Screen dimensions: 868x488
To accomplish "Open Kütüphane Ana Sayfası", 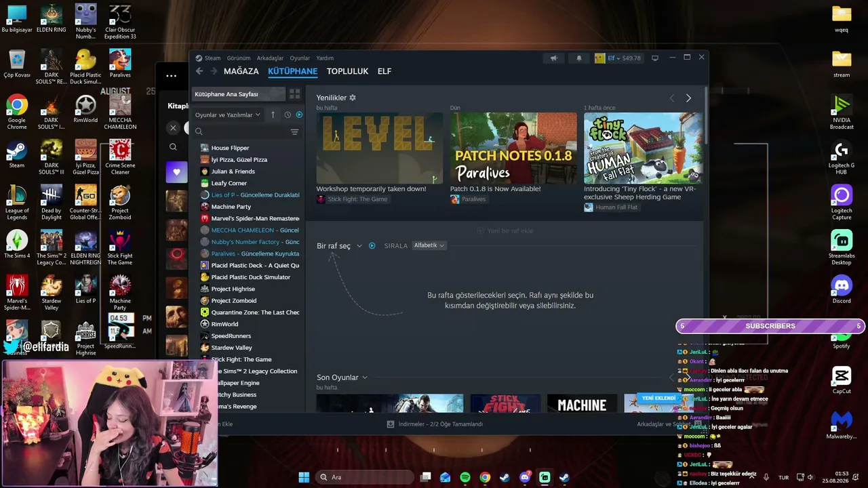I will [x=239, y=94].
